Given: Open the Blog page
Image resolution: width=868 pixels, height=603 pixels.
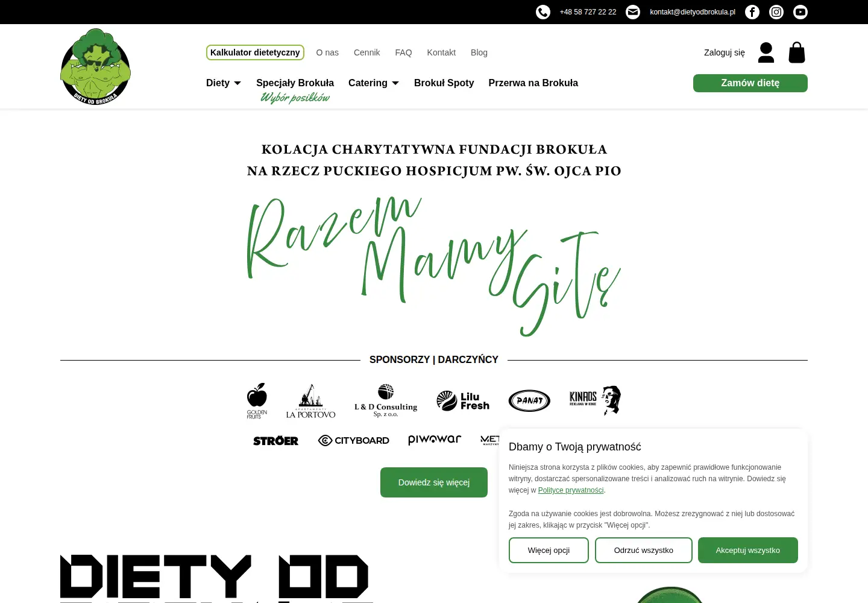Looking at the screenshot, I should 479,52.
